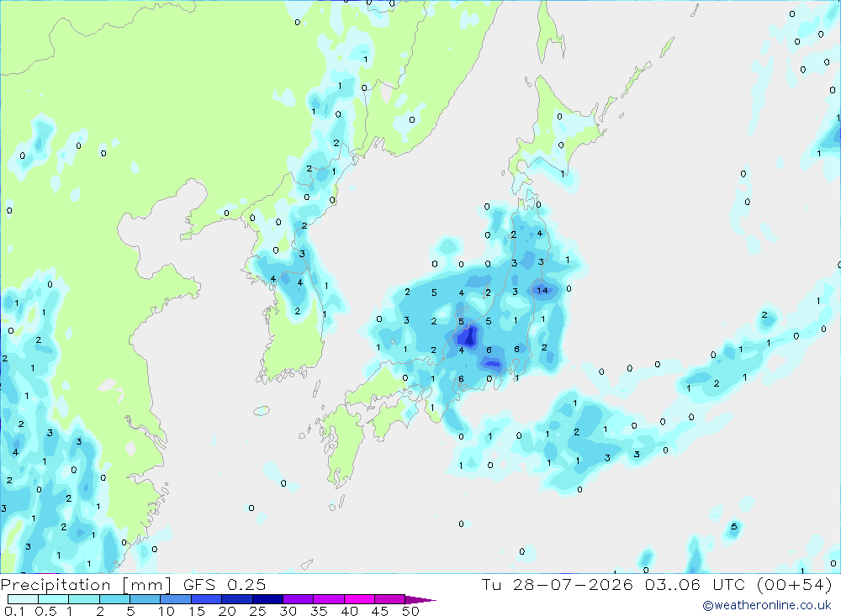Viewport: 841px width, 616px height.
Task: Click the 25–30 mm legend color swatch
Action: click(x=267, y=599)
